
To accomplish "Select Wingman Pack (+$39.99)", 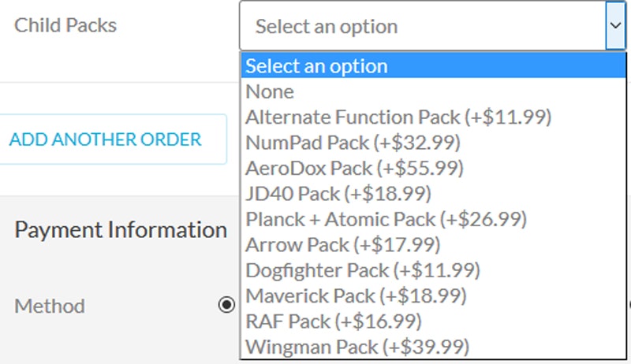I will (x=357, y=346).
